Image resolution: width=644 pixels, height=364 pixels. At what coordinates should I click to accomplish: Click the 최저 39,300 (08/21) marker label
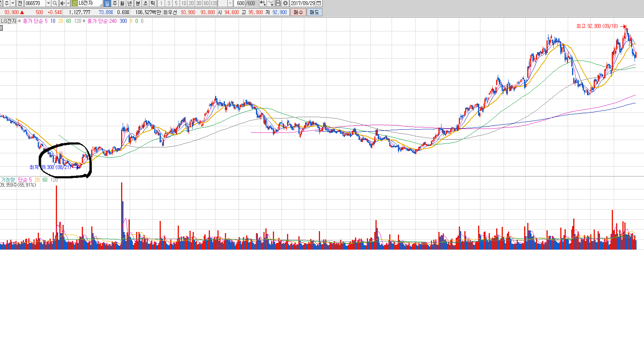[50, 167]
